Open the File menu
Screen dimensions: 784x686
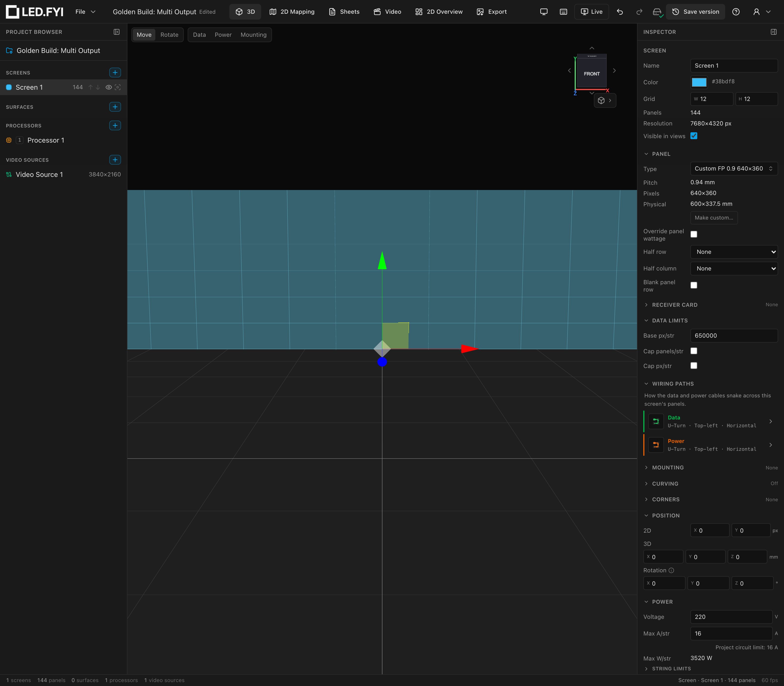85,12
